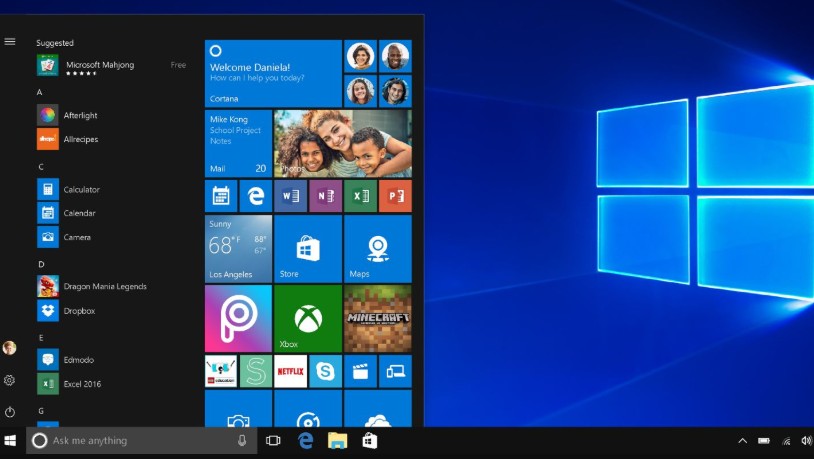Open the Sway green S tile
814x459 pixels.
coord(255,371)
